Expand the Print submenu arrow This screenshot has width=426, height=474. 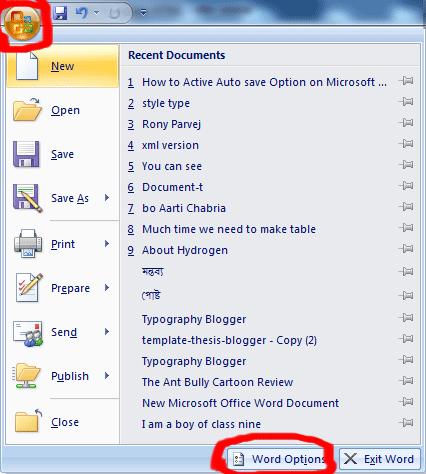pos(107,244)
